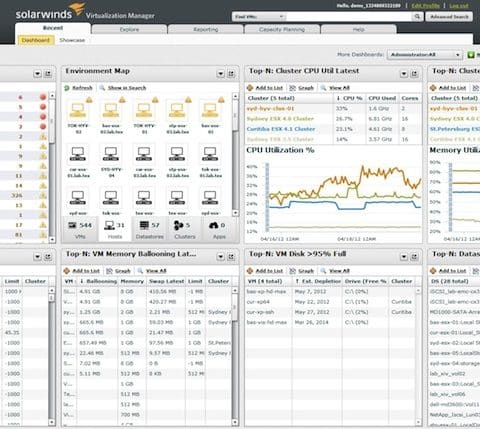The image size is (480, 429).
Task: Open the Help tab
Action: (359, 29)
